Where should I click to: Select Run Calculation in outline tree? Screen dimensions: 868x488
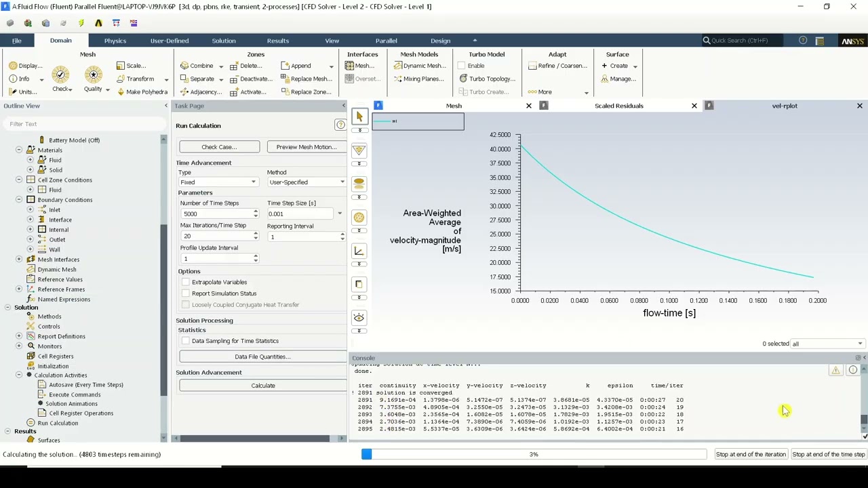click(x=58, y=423)
